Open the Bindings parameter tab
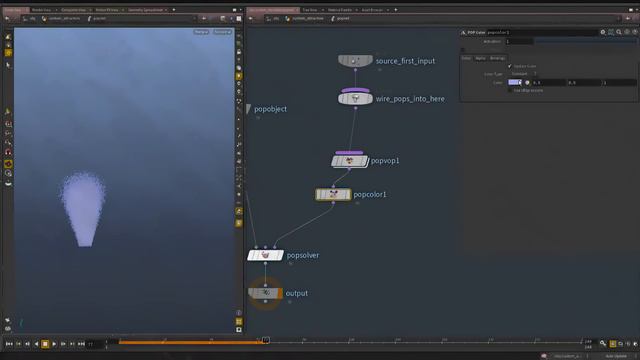 pyautogui.click(x=497, y=58)
